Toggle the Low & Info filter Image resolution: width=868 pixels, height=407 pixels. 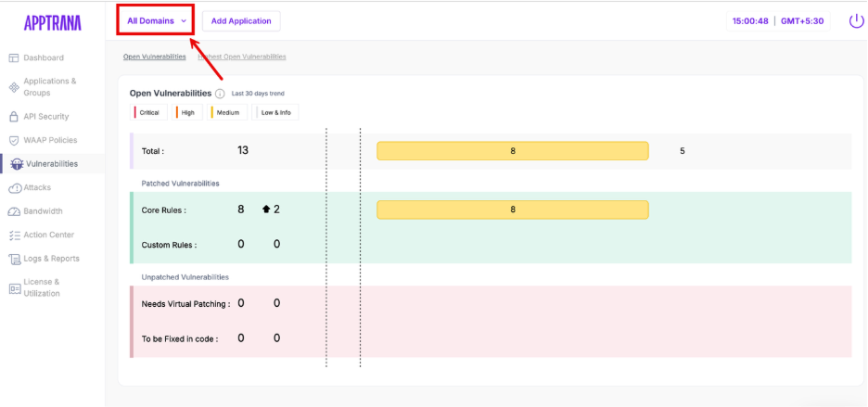(x=275, y=113)
